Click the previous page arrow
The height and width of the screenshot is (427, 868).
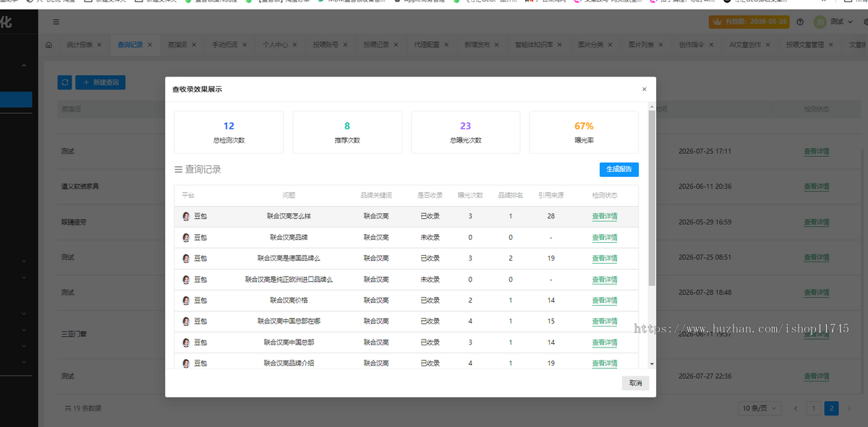(796, 408)
